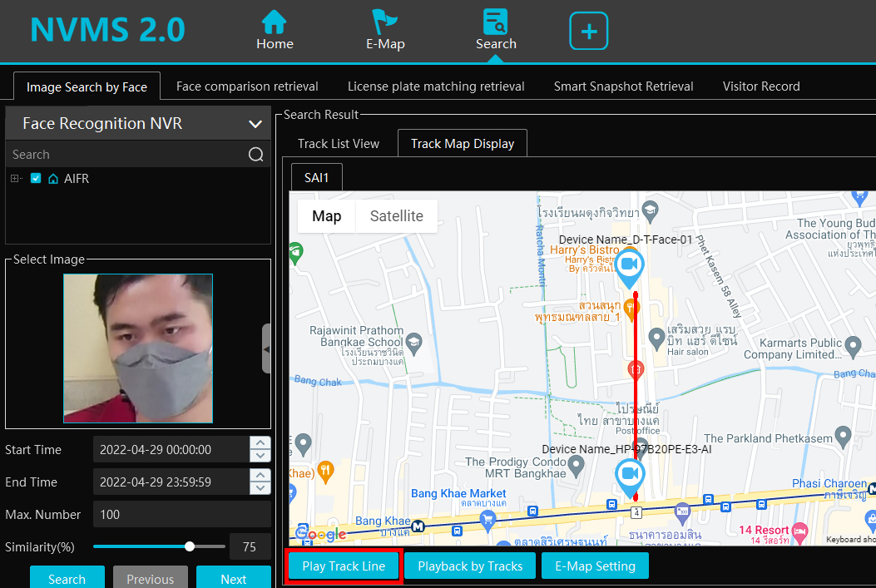The image size is (876, 588).
Task: Expand the AIFR tree node
Action: [x=15, y=178]
